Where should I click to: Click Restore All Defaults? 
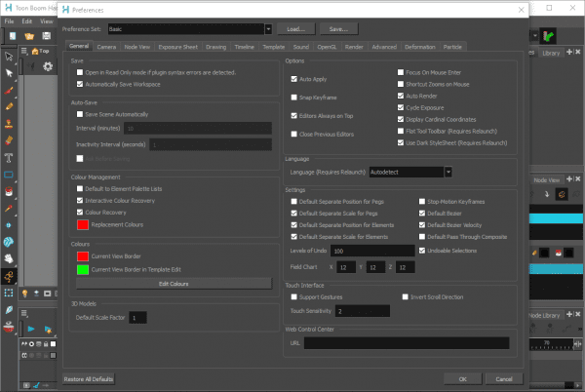coord(89,379)
